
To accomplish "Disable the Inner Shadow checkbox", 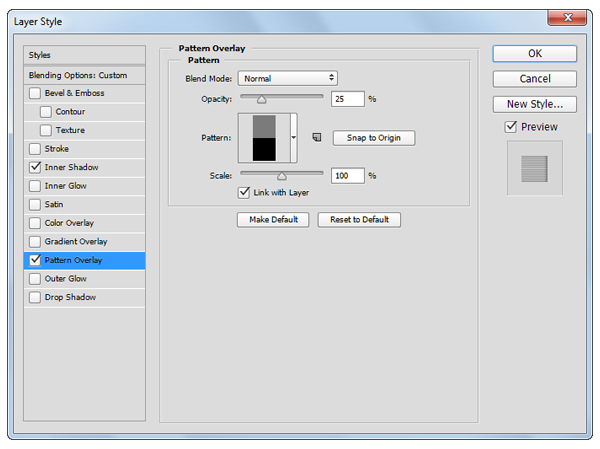I will click(x=36, y=167).
